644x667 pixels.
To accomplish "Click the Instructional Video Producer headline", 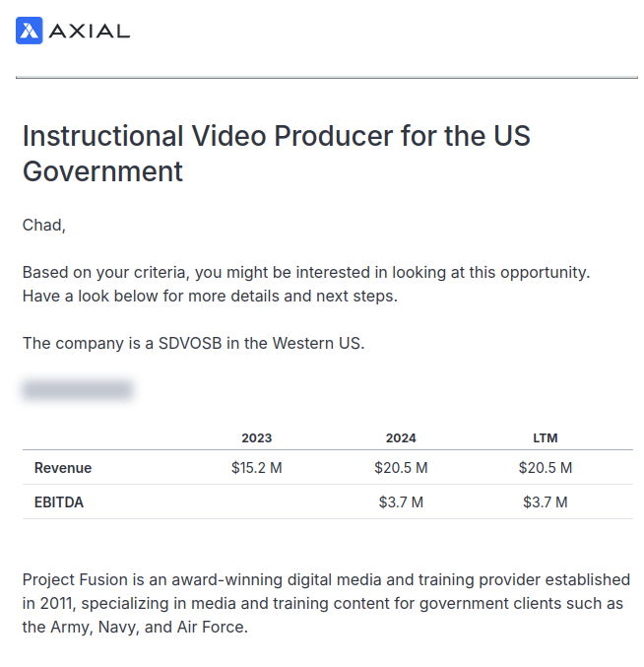I will (277, 153).
